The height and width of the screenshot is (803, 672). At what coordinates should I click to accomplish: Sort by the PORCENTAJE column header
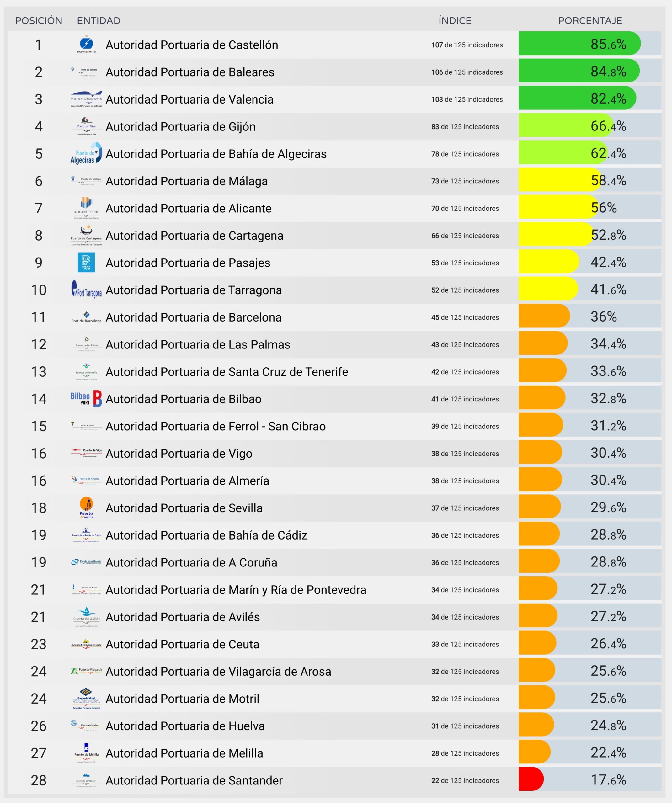pyautogui.click(x=590, y=21)
